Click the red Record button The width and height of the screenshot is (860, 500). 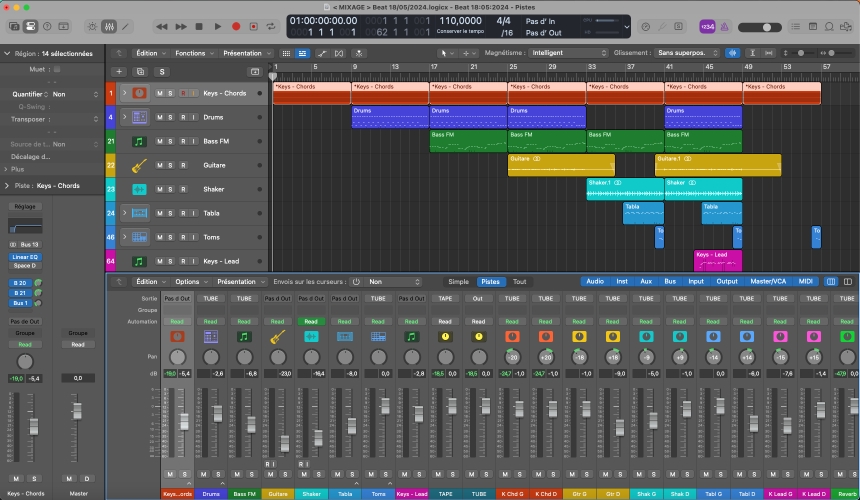pos(236,26)
